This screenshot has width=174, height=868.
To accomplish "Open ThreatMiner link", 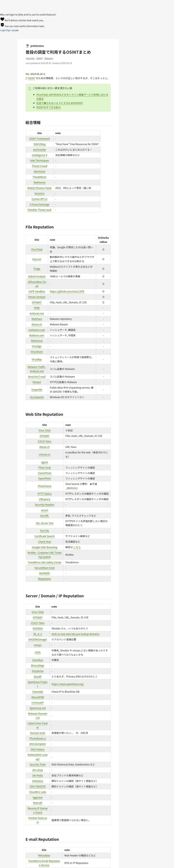I will (x=40, y=177).
